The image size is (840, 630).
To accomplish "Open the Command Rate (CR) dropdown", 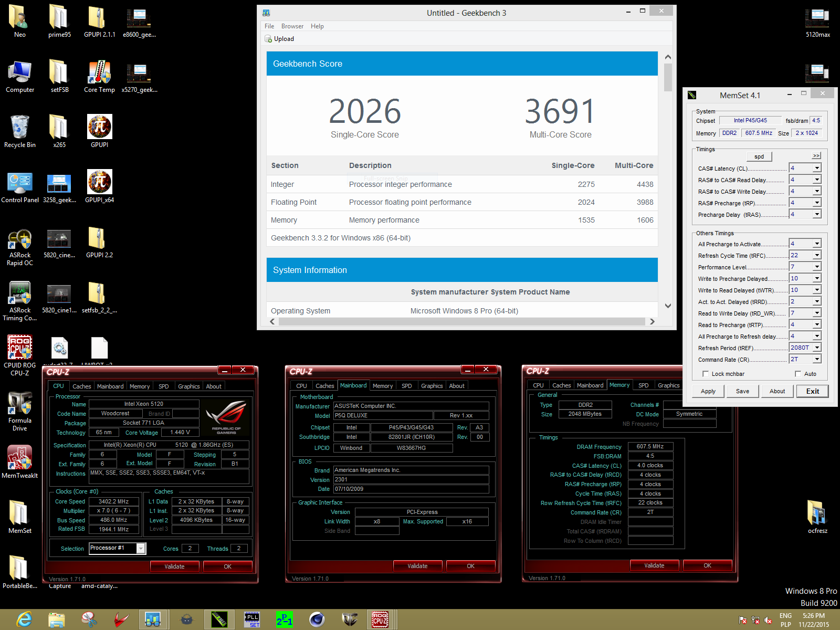I will [817, 359].
